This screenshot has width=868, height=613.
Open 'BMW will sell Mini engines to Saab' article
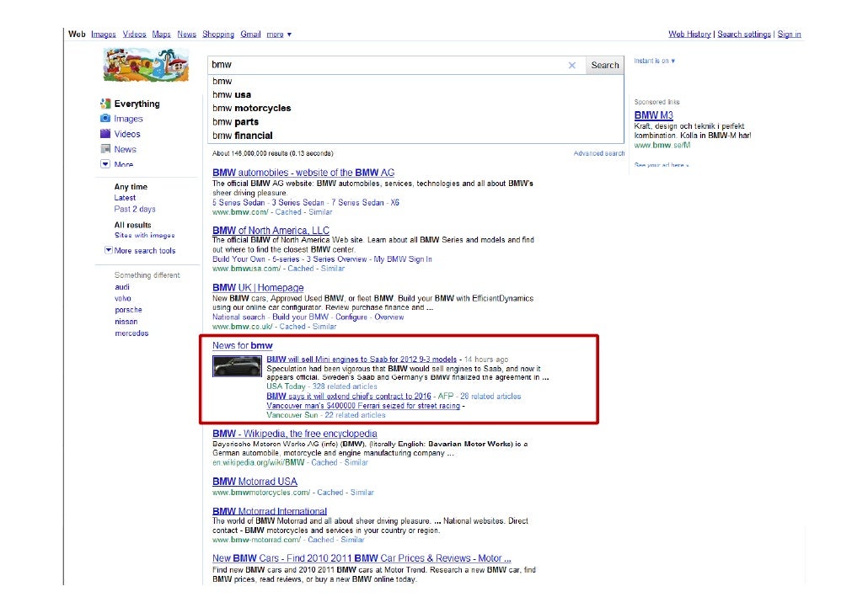pyautogui.click(x=362, y=359)
